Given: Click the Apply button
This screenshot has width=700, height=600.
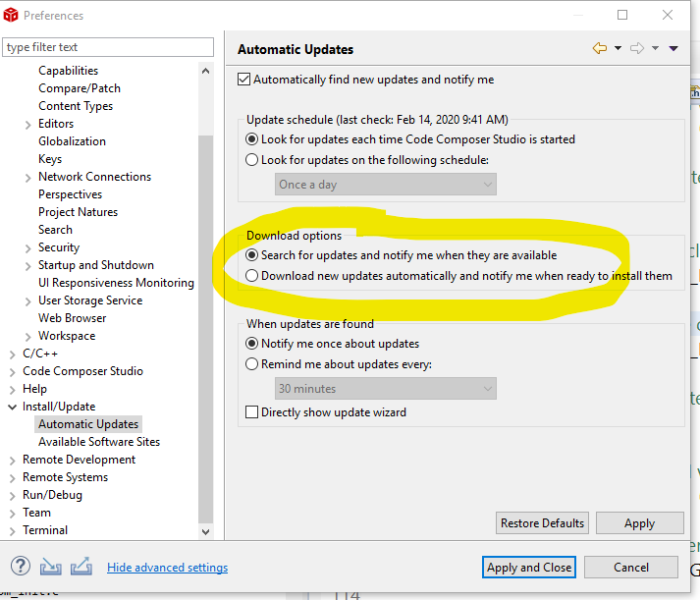Looking at the screenshot, I should pos(640,522).
